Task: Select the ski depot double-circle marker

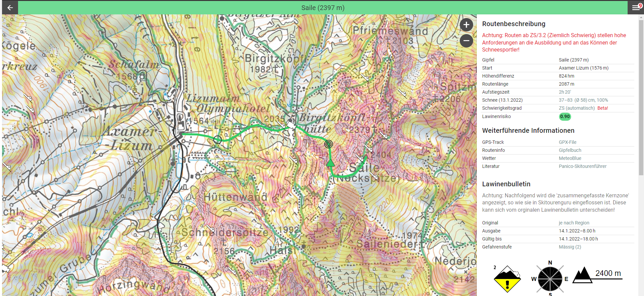Action: [329, 144]
